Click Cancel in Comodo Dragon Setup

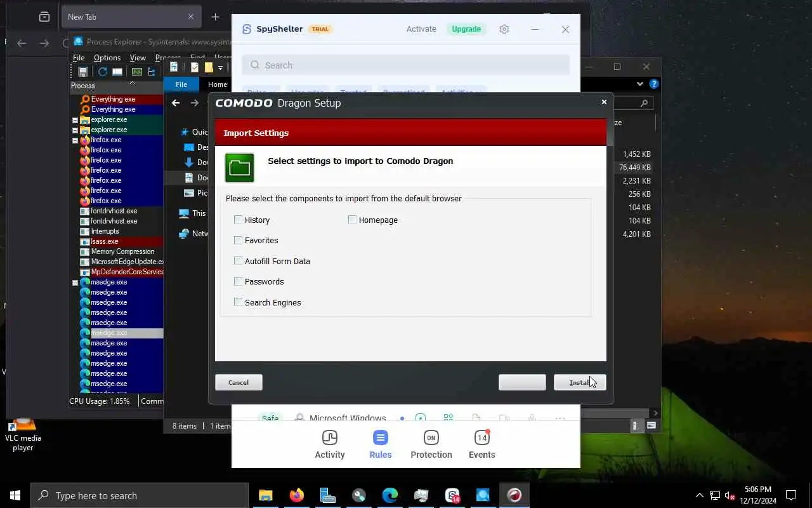(x=239, y=382)
